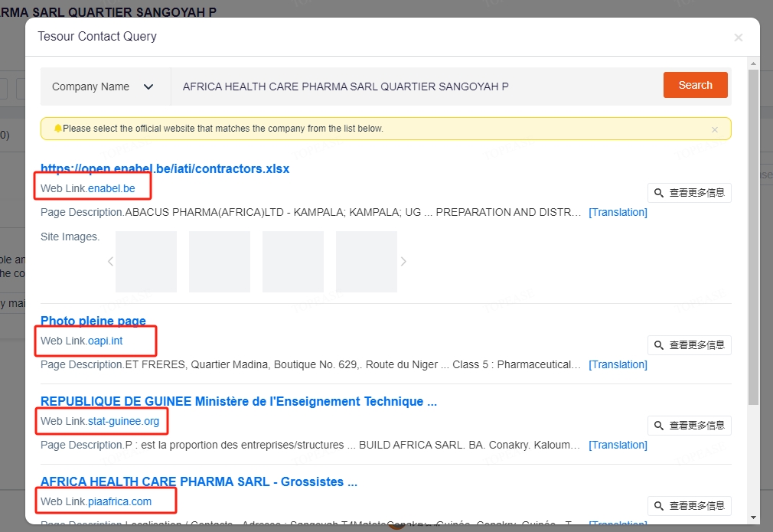Screen dimensions: 773x532
Task: Open the open.enabel.be contractors.xlsx result title
Action: [x=165, y=168]
